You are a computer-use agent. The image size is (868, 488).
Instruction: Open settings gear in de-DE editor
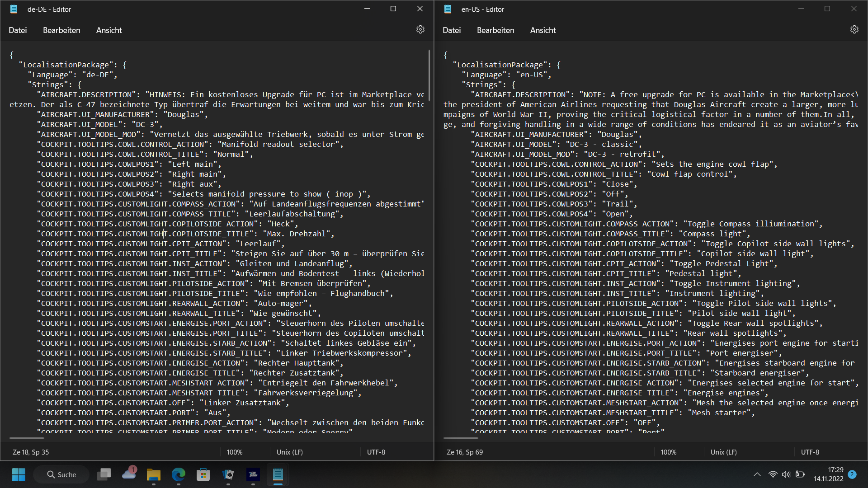[x=420, y=30]
